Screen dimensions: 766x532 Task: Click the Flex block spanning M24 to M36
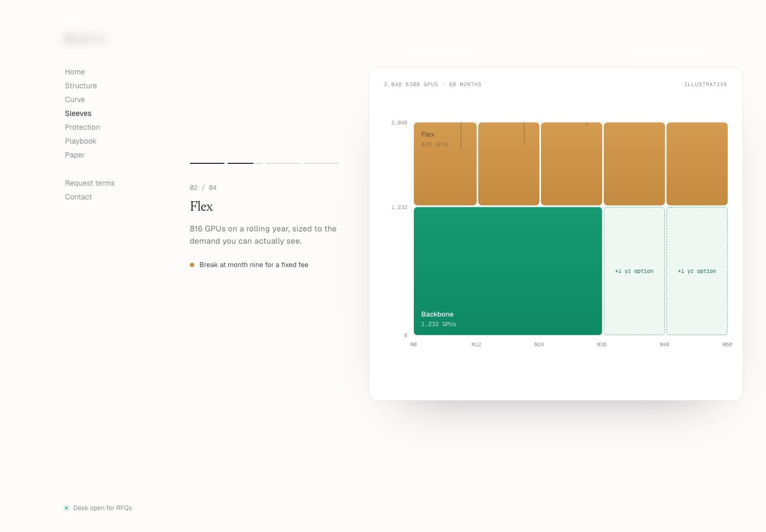point(571,164)
